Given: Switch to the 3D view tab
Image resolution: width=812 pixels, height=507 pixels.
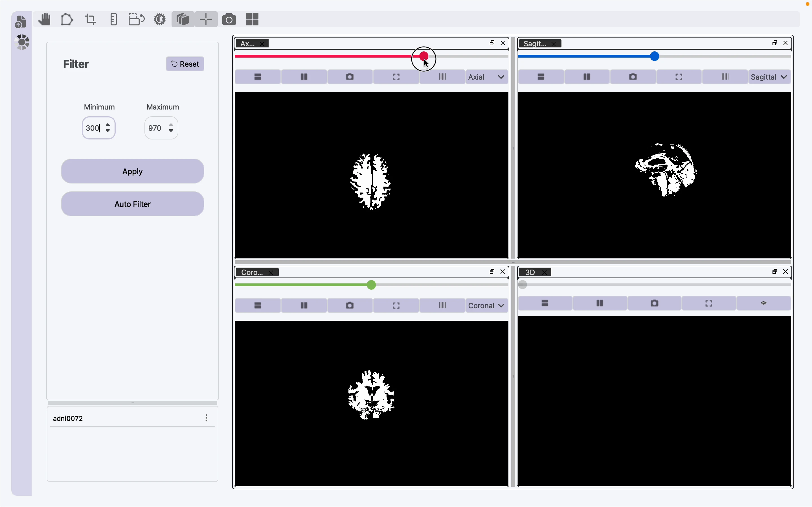Looking at the screenshot, I should pos(530,272).
